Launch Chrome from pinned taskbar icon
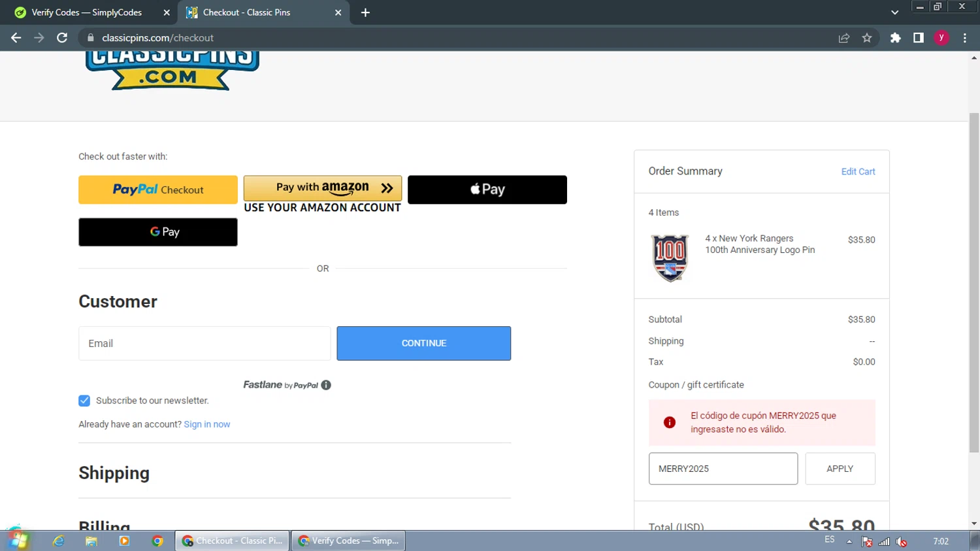 (x=157, y=541)
